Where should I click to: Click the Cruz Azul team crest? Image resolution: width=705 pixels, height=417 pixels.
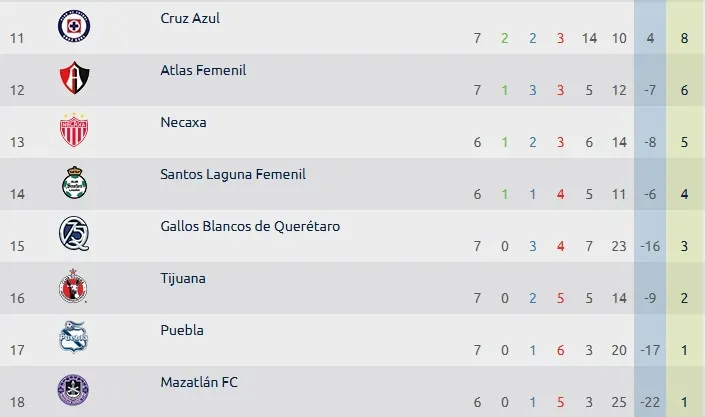coord(74,26)
